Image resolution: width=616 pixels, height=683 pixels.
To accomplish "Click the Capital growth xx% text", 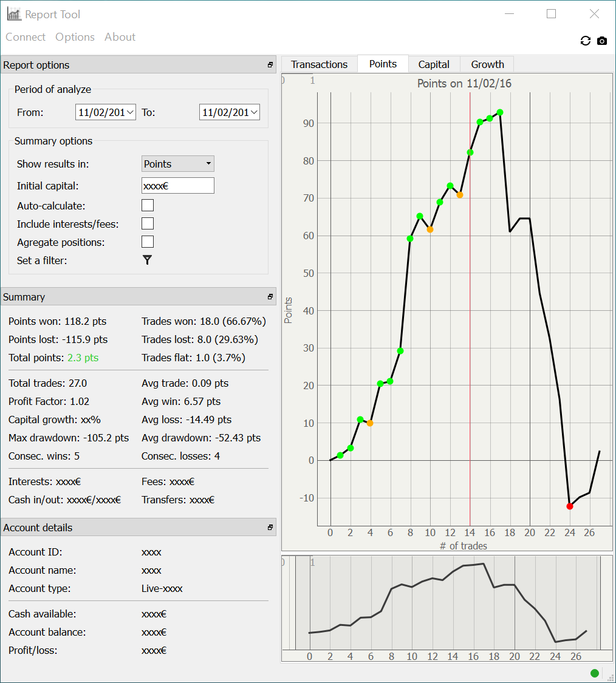I will (55, 420).
